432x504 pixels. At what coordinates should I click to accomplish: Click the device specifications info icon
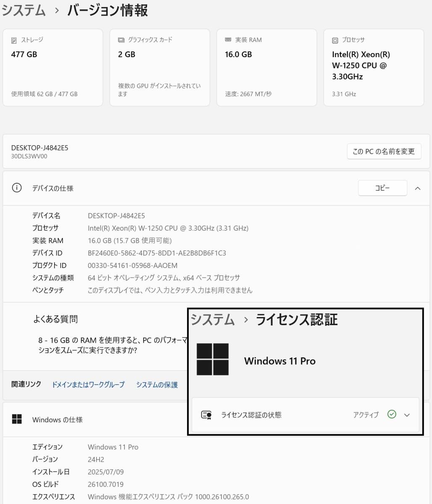point(16,188)
